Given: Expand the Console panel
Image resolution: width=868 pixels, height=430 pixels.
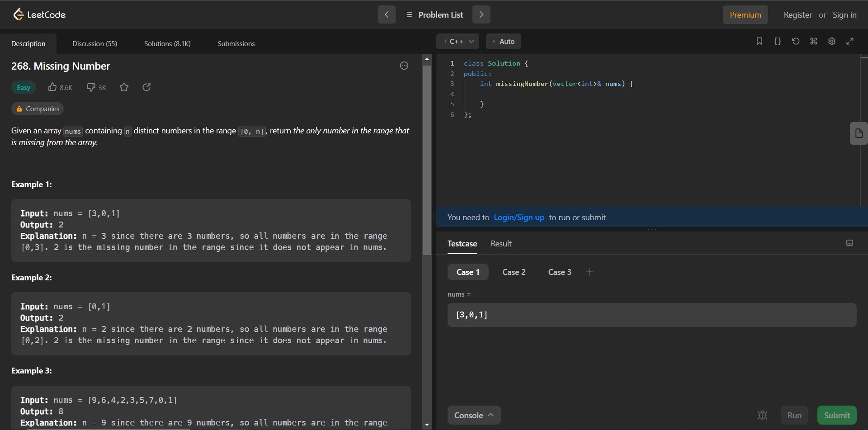Looking at the screenshot, I should (x=474, y=415).
